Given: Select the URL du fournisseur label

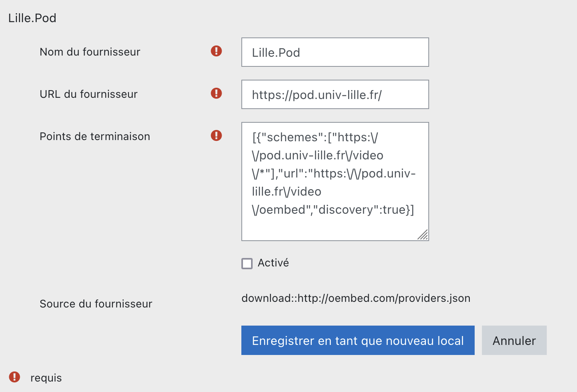Looking at the screenshot, I should point(89,94).
